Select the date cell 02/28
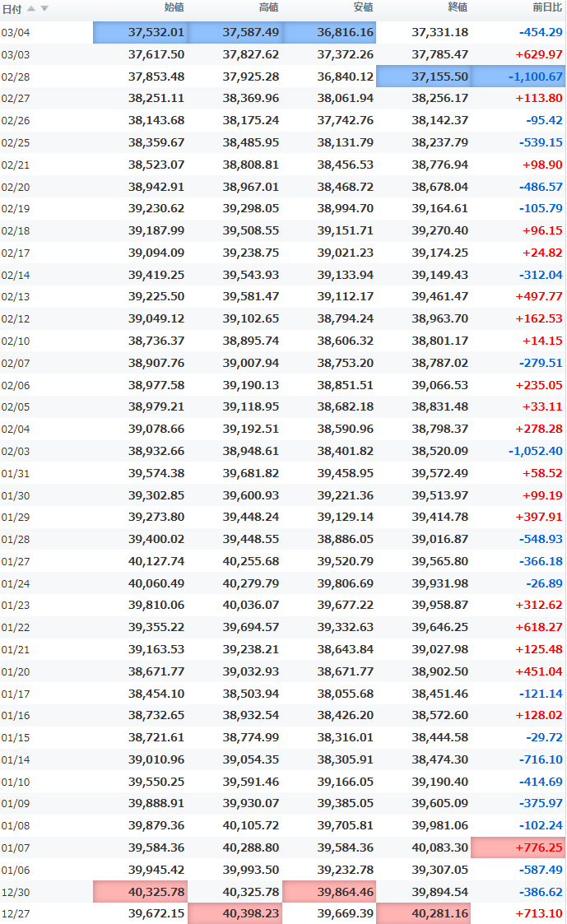The height and width of the screenshot is (924, 567). (16, 77)
